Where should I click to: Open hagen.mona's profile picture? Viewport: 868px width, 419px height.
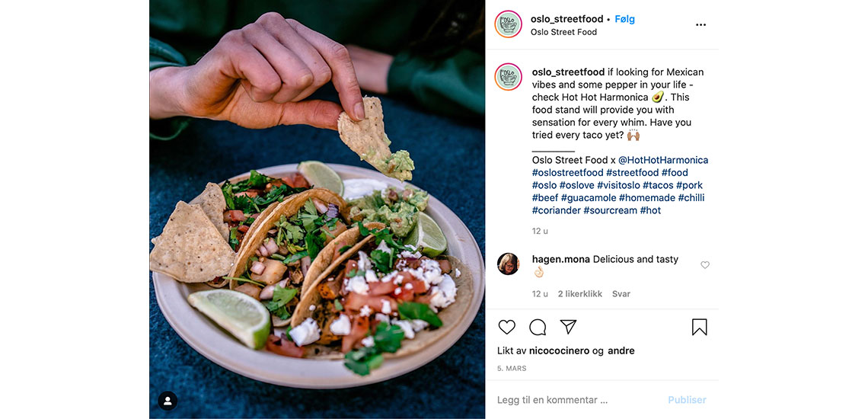coord(508,264)
